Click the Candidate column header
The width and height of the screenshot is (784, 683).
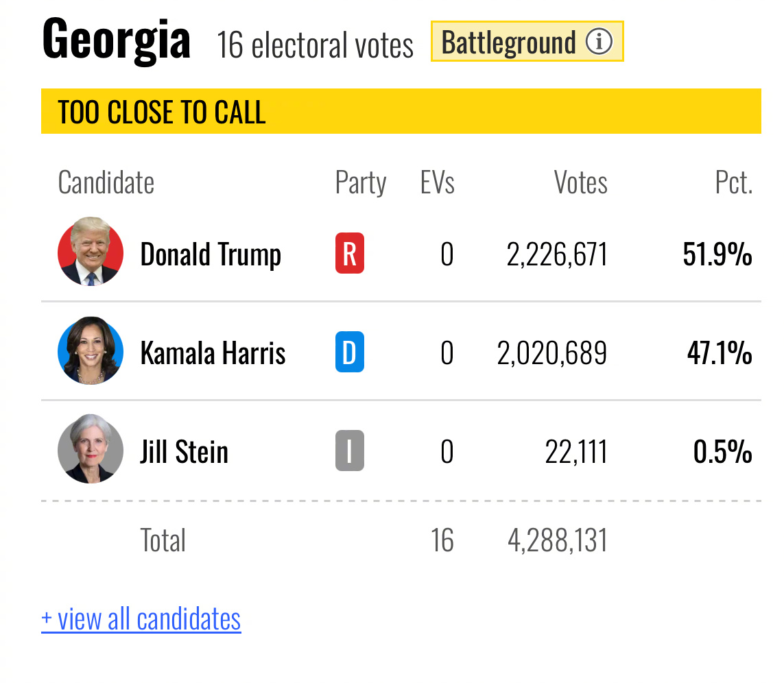[x=106, y=182]
